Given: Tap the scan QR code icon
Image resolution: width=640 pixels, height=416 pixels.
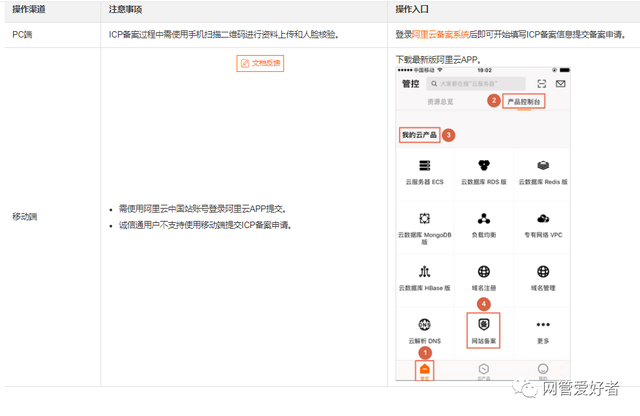Looking at the screenshot, I should 541,84.
